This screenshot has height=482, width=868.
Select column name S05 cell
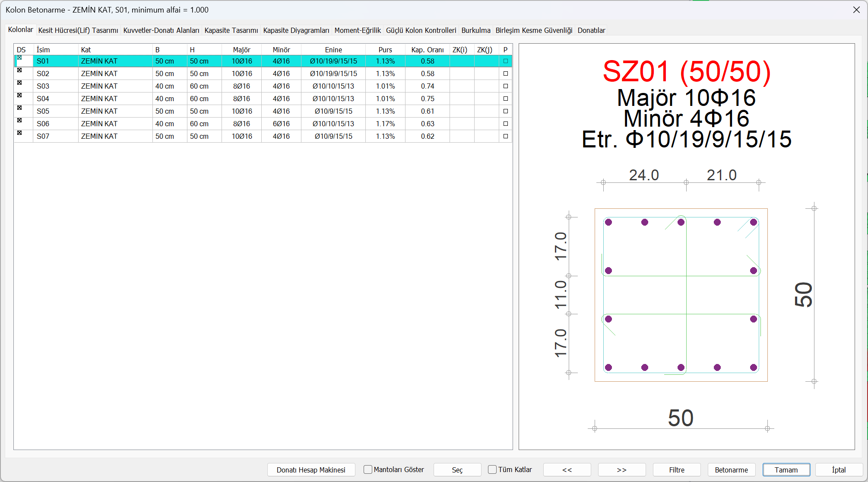[x=56, y=111]
